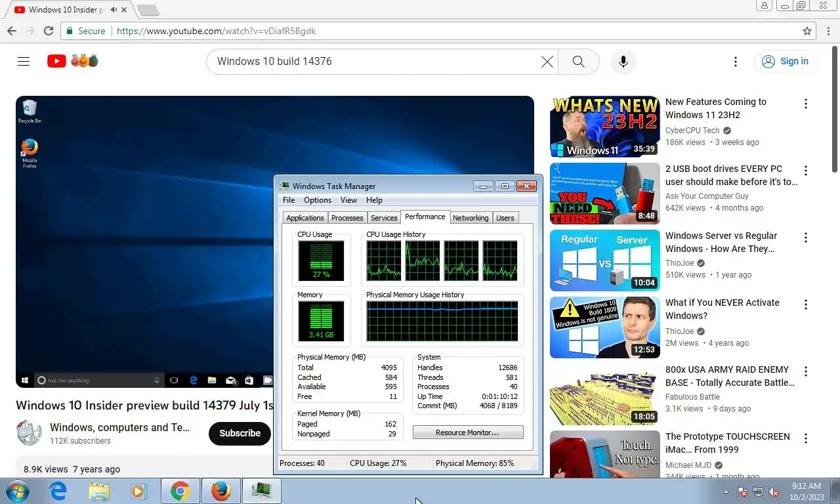The height and width of the screenshot is (504, 840).
Task: Click the network tray icon
Action: pyautogui.click(x=758, y=492)
